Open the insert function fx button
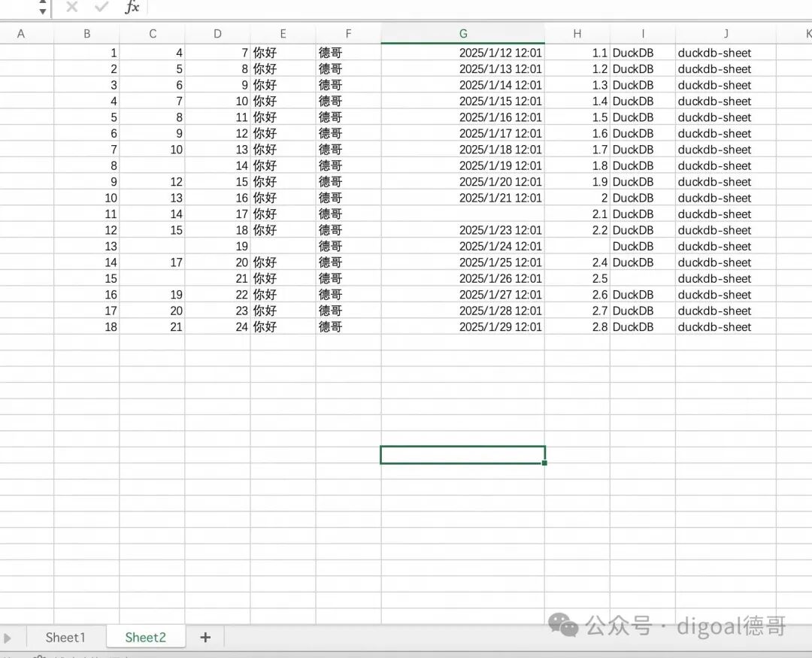 [132, 7]
